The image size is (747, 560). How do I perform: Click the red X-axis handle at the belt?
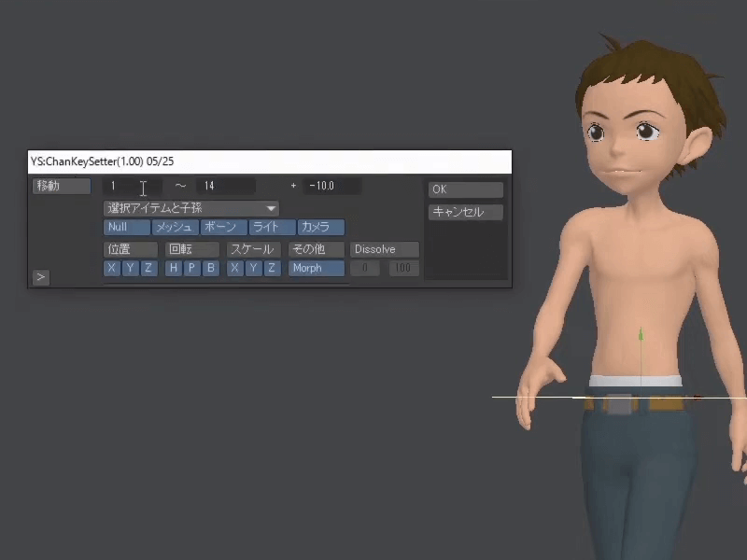coord(698,398)
